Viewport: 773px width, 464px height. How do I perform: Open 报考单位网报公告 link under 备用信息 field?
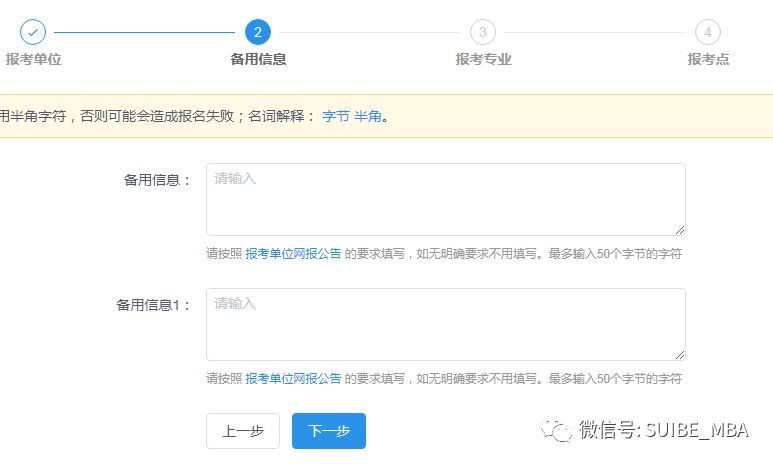click(x=293, y=254)
